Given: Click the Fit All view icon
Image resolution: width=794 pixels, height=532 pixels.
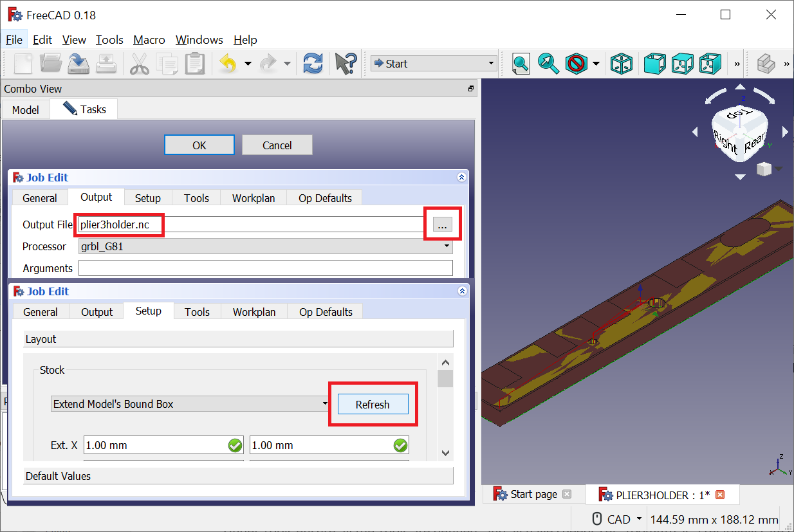Looking at the screenshot, I should tap(521, 64).
